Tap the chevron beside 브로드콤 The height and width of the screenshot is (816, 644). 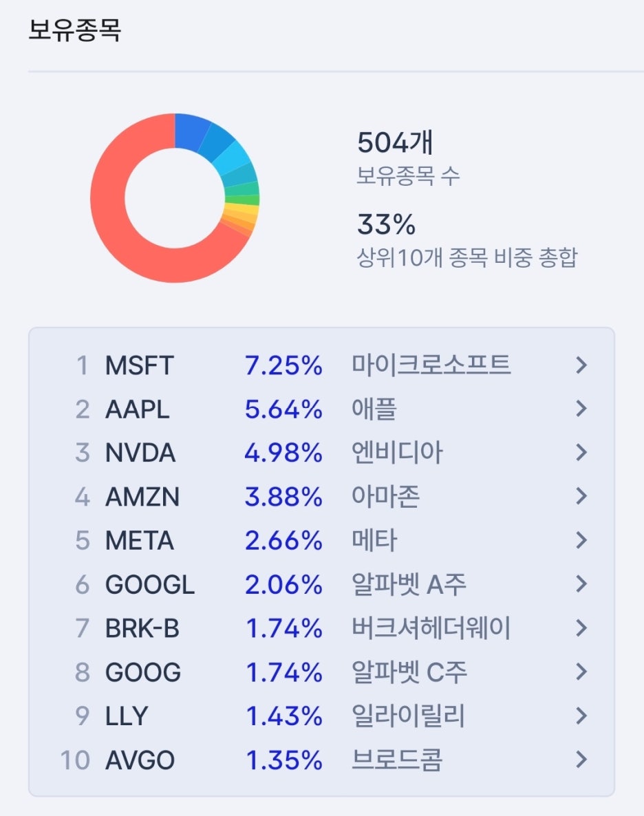pyautogui.click(x=581, y=760)
